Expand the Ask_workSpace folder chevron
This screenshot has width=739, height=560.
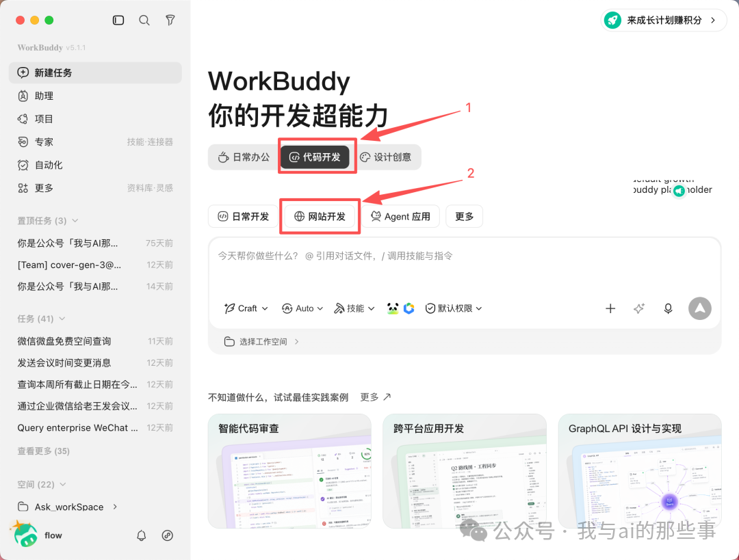click(115, 507)
